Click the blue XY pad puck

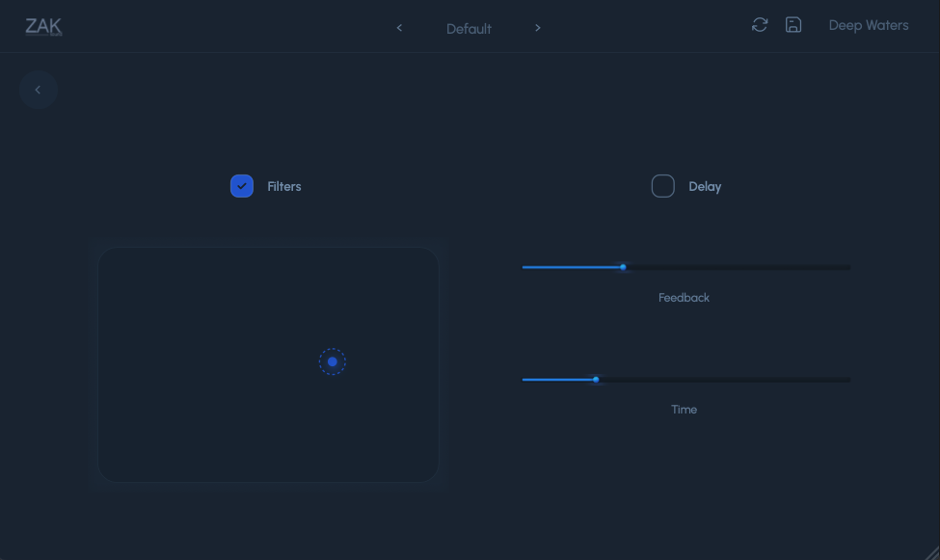[333, 362]
